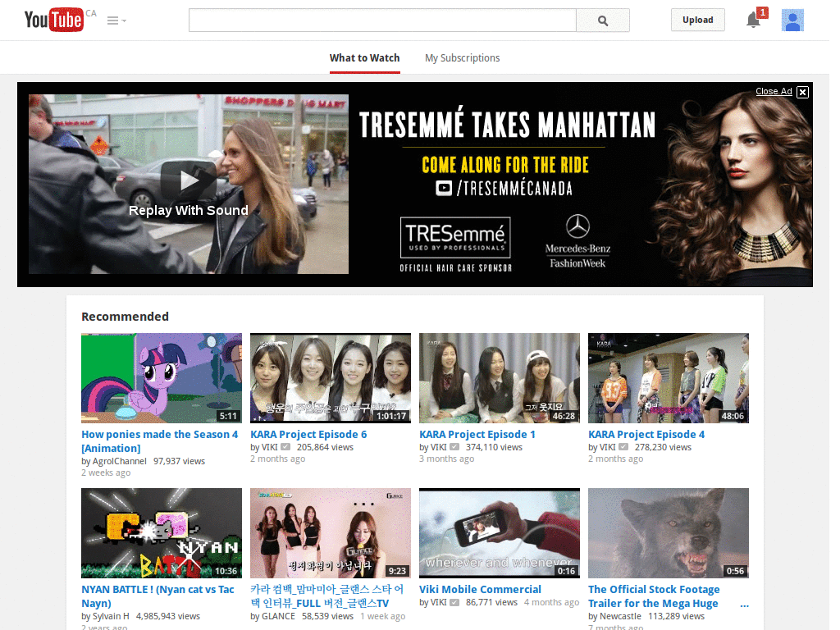Click the /TRESEMMÉCANADA channel link in ad
840x630 pixels.
tap(514, 189)
